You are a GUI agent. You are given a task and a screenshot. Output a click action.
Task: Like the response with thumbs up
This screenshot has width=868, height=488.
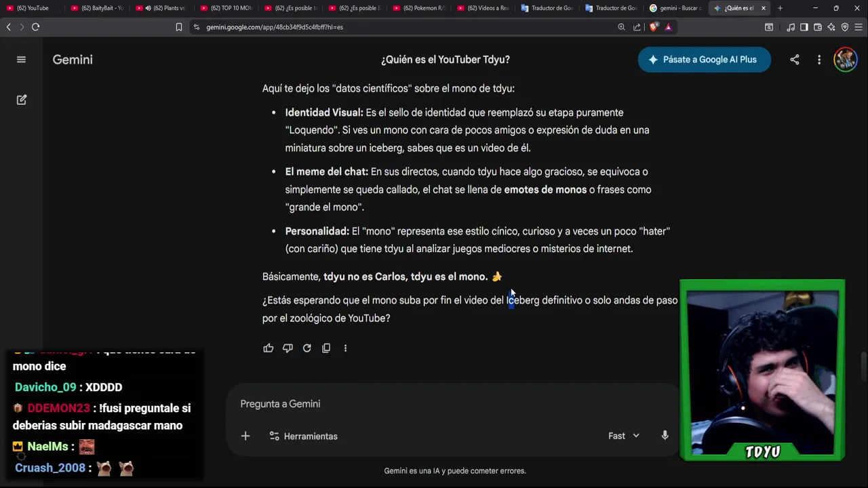(x=269, y=348)
